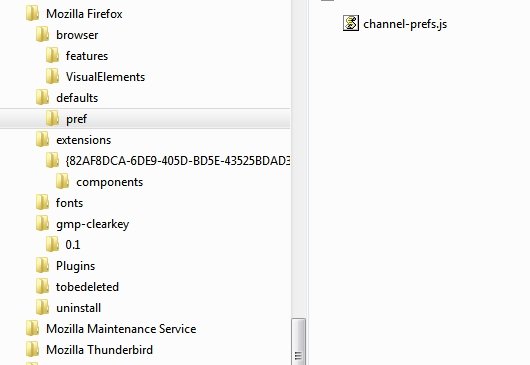Select the Mozilla Thunderbird folder
530x365 pixels.
click(x=99, y=350)
